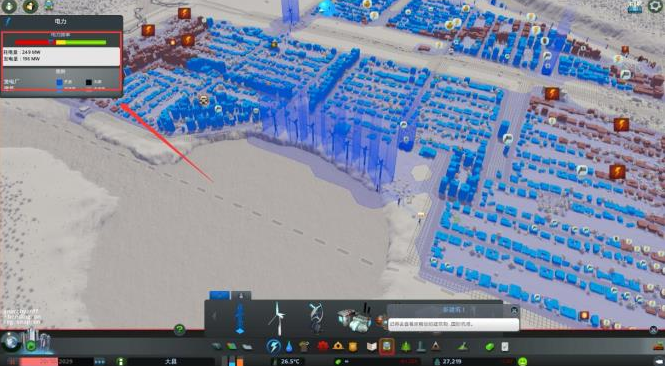666x366 pixels.
Task: Open the Education book menu icon
Action: [372, 346]
